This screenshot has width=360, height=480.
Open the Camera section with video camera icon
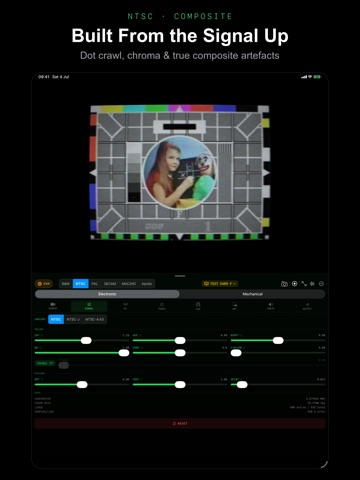pos(53,306)
